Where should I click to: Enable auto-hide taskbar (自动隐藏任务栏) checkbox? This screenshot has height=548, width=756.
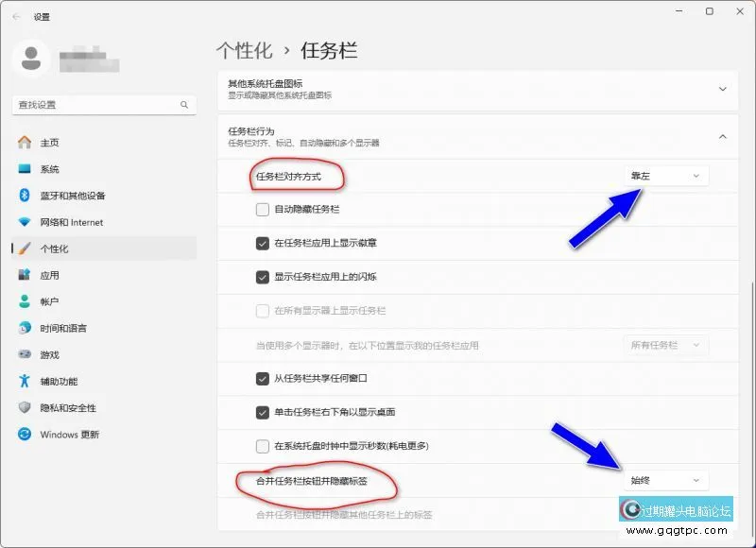[263, 209]
